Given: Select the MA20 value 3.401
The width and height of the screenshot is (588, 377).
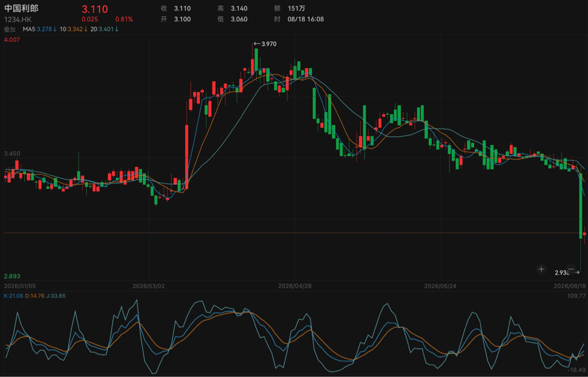Looking at the screenshot, I should pos(106,29).
